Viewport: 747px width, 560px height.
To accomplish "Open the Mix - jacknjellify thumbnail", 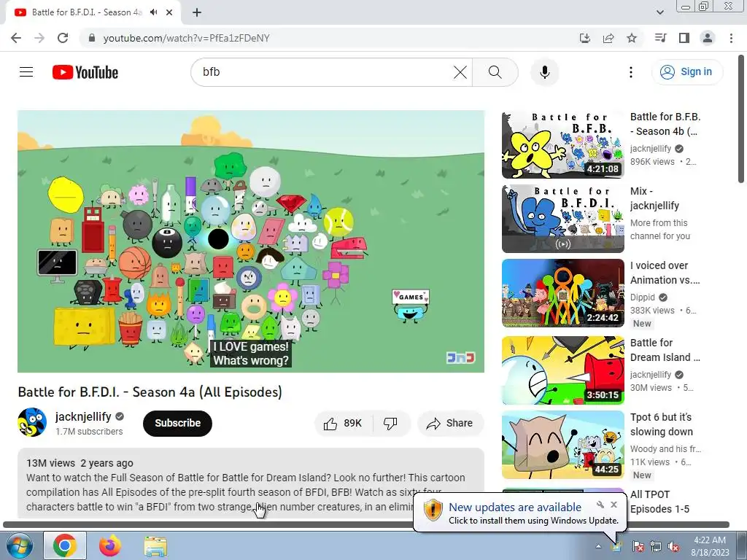I will [562, 219].
